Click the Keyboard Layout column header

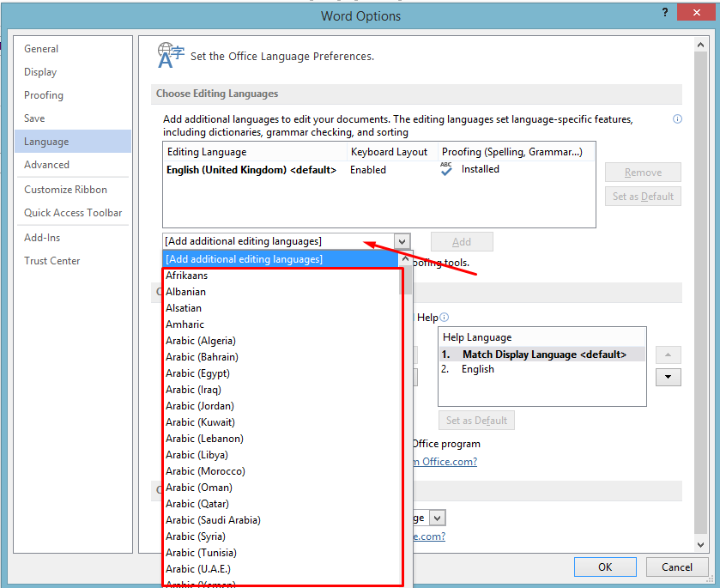coord(392,152)
